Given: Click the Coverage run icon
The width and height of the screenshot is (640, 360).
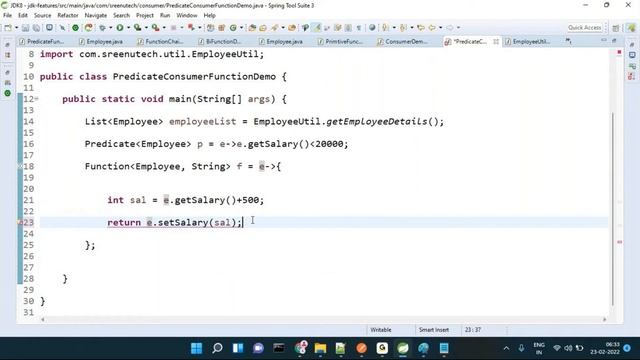Looking at the screenshot, I should pos(138,28).
